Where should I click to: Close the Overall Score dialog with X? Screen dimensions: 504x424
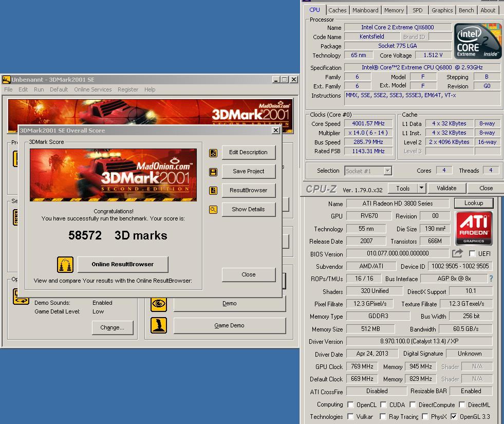point(276,130)
